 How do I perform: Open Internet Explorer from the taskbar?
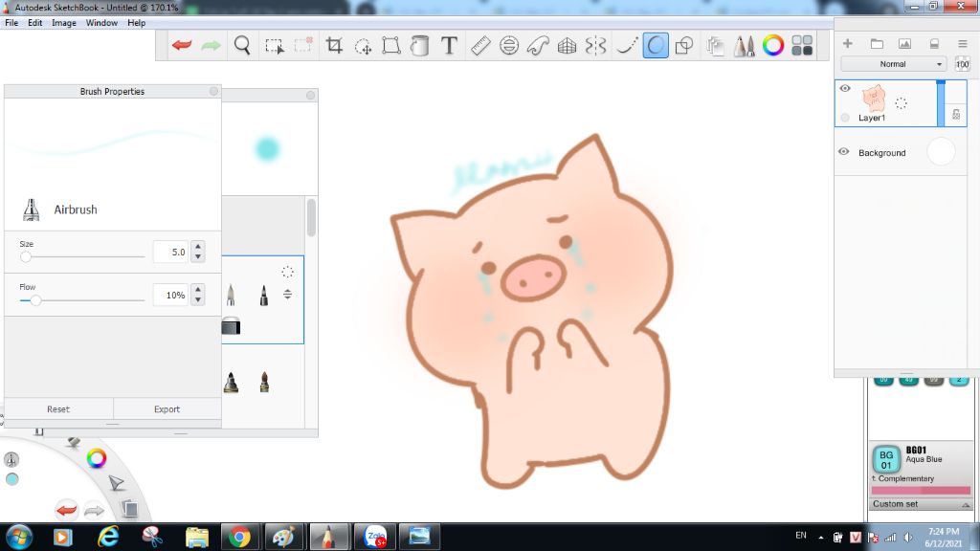(108, 537)
